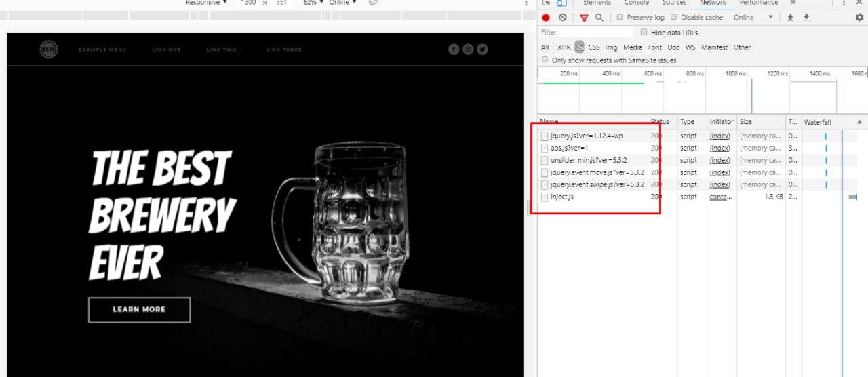Open LINK THREE nav link
This screenshot has height=377, width=868.
point(284,49)
